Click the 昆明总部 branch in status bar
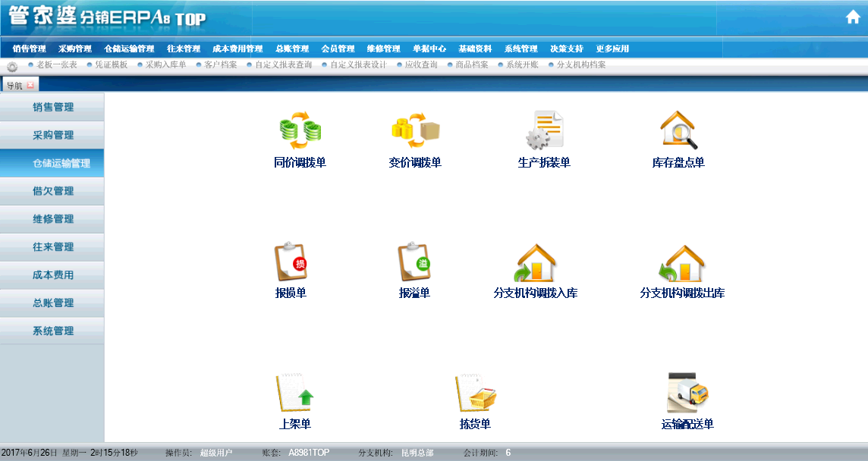The image size is (868, 461). click(x=417, y=453)
